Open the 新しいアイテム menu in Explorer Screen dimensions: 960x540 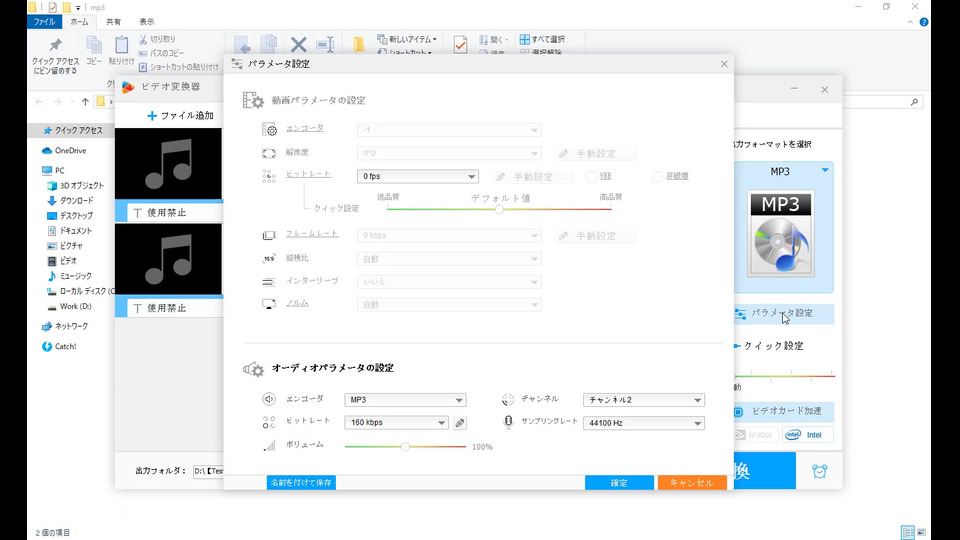[407, 39]
